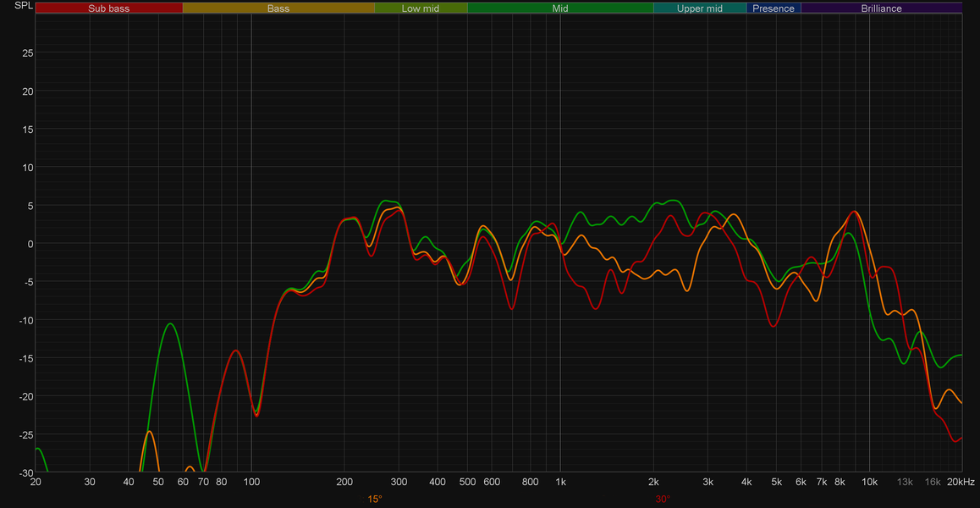Click the 10 dB vertical axis label
Screen dimensions: 980x508
[27, 168]
